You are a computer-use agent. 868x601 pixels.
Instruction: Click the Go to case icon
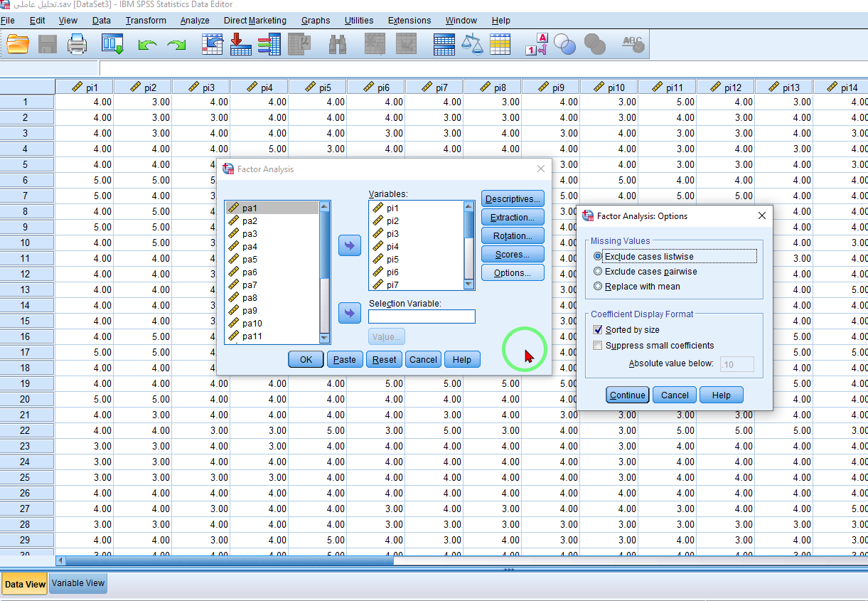(x=212, y=45)
